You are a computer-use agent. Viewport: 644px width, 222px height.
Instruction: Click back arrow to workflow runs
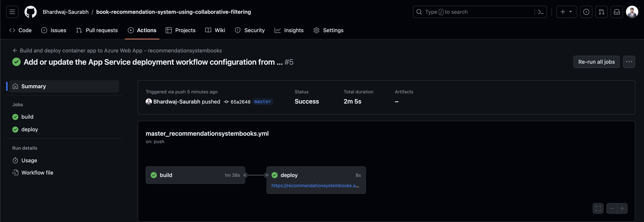tap(15, 51)
